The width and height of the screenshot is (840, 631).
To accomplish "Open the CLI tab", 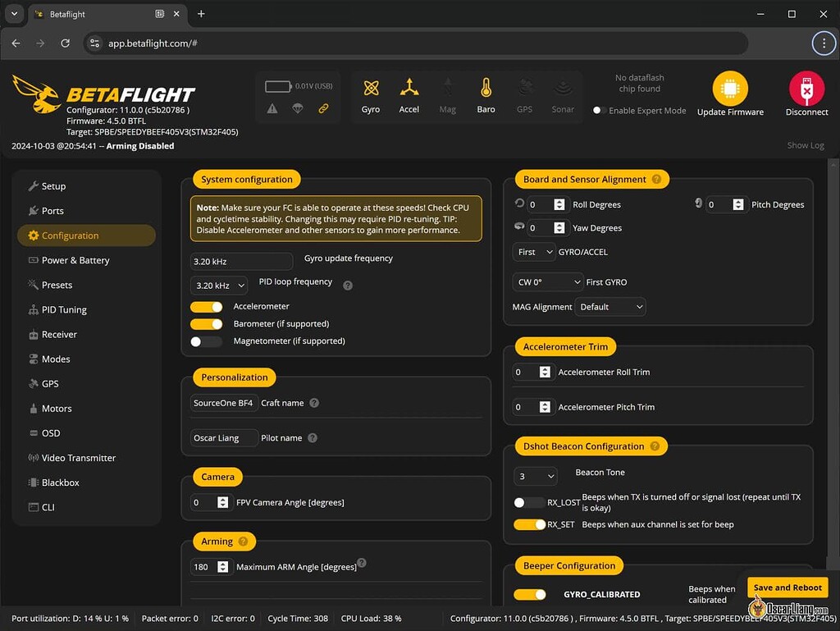I will 86,507.
